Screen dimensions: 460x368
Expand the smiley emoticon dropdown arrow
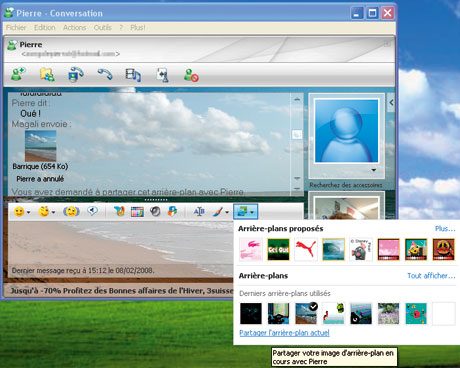point(29,212)
